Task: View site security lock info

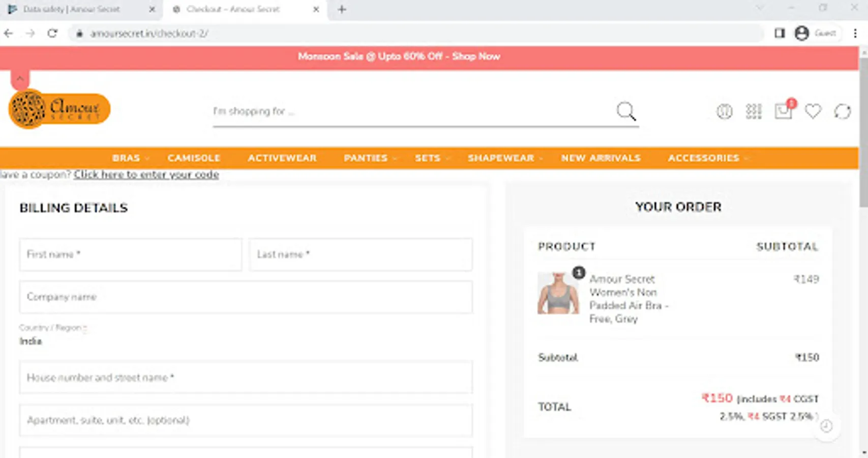Action: click(79, 34)
